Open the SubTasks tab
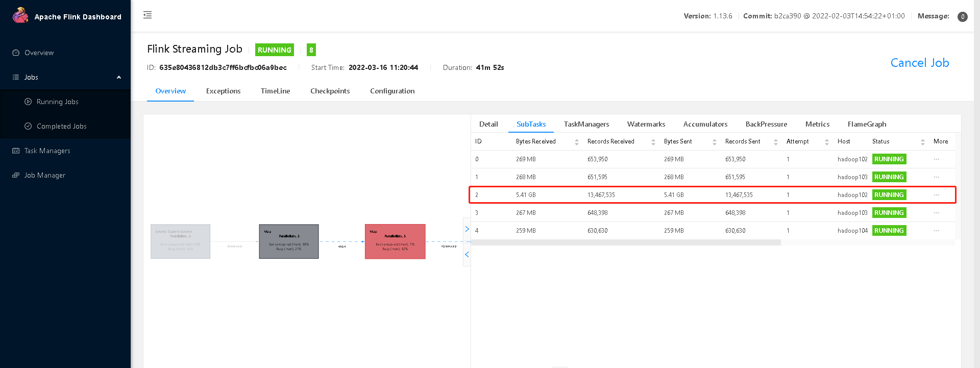 click(x=531, y=124)
